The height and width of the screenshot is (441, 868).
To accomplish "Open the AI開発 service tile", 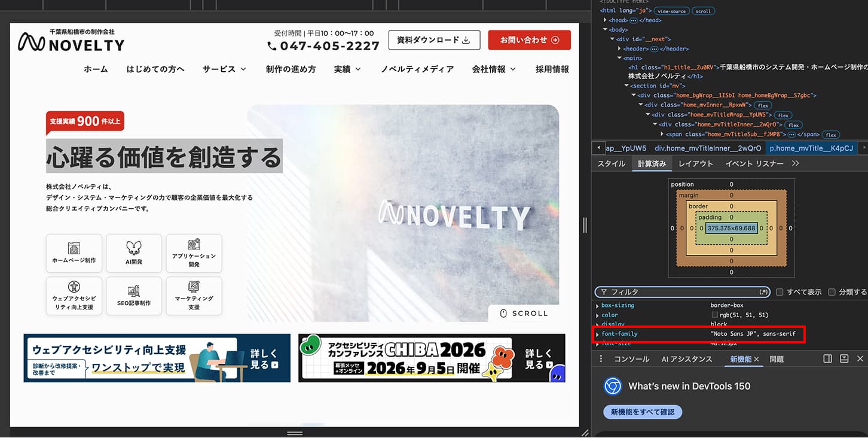I will pos(134,253).
